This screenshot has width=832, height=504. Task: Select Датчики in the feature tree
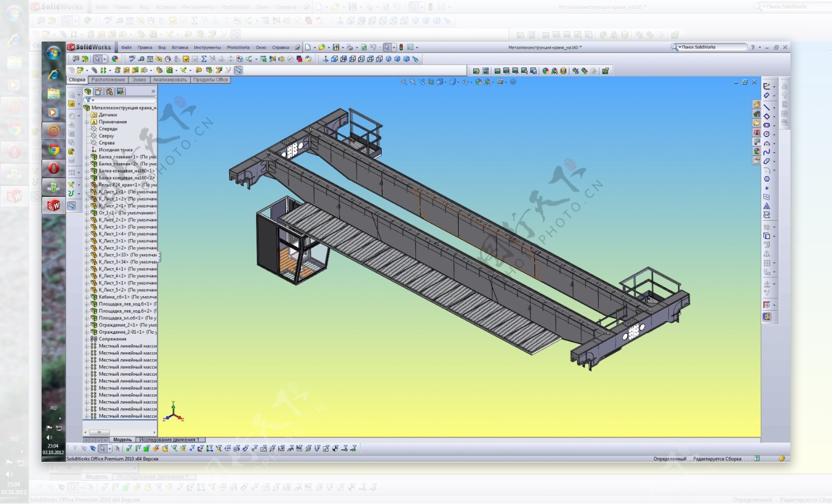[x=108, y=115]
